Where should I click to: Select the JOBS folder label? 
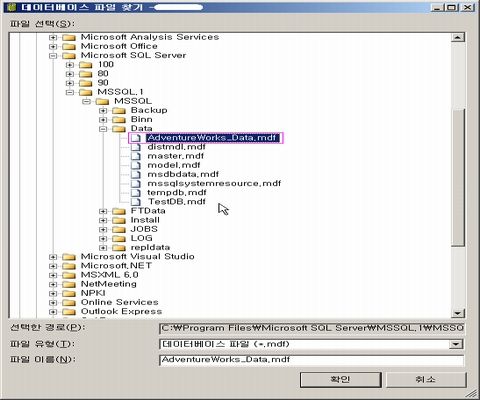point(144,229)
